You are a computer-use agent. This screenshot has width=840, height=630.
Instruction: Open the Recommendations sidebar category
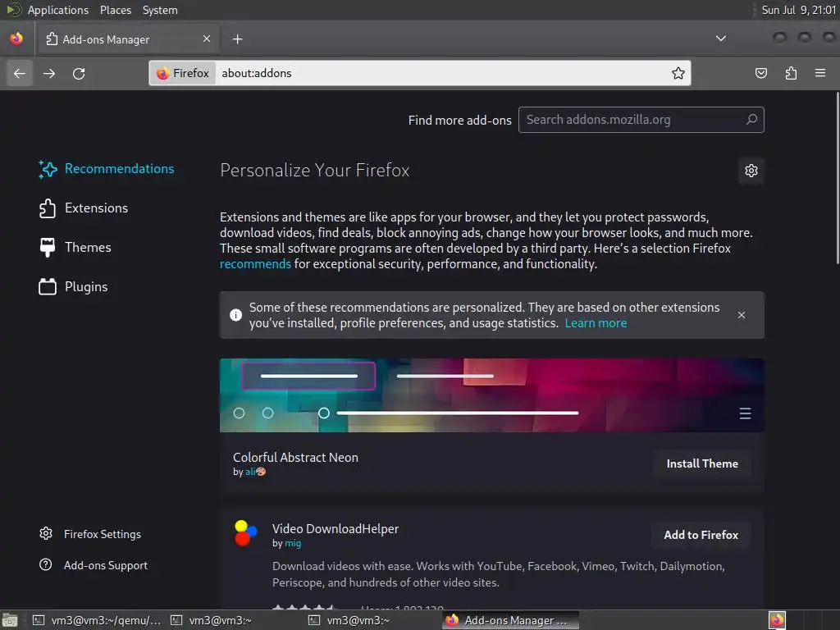coord(107,169)
